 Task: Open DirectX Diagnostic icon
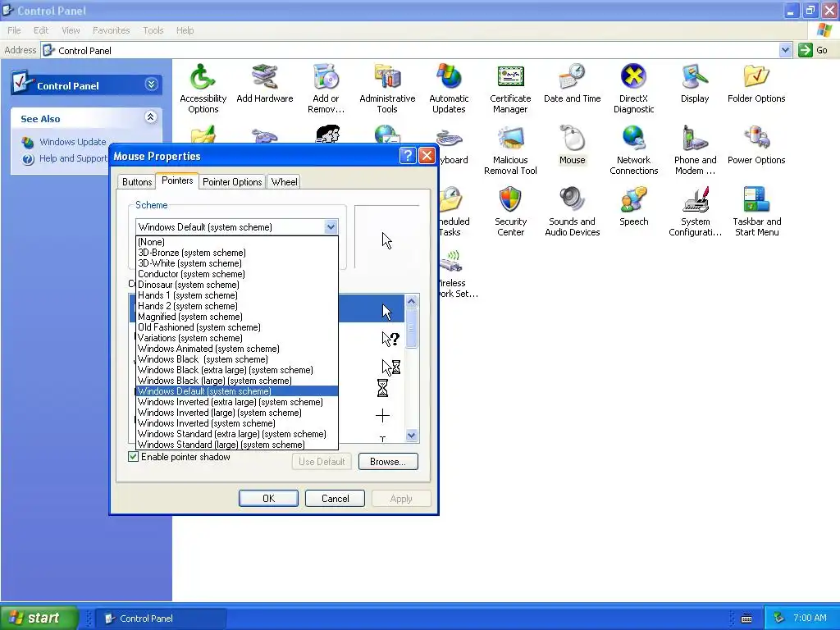634,89
